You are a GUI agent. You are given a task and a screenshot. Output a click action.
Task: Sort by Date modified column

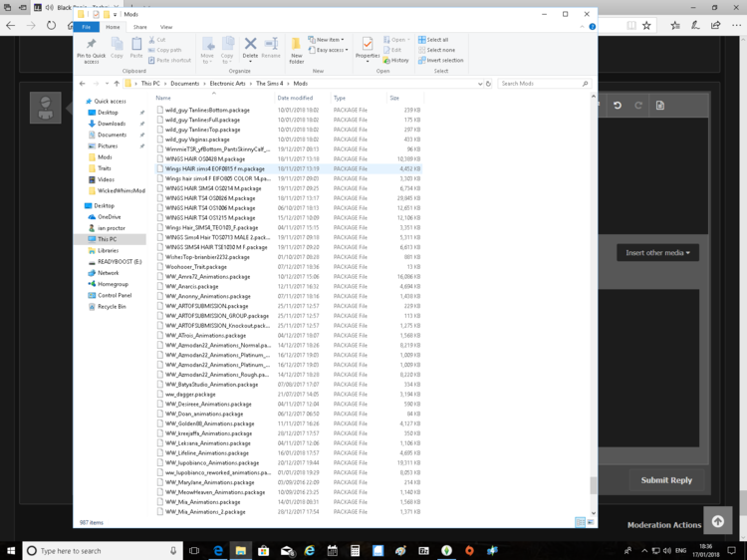(x=295, y=98)
